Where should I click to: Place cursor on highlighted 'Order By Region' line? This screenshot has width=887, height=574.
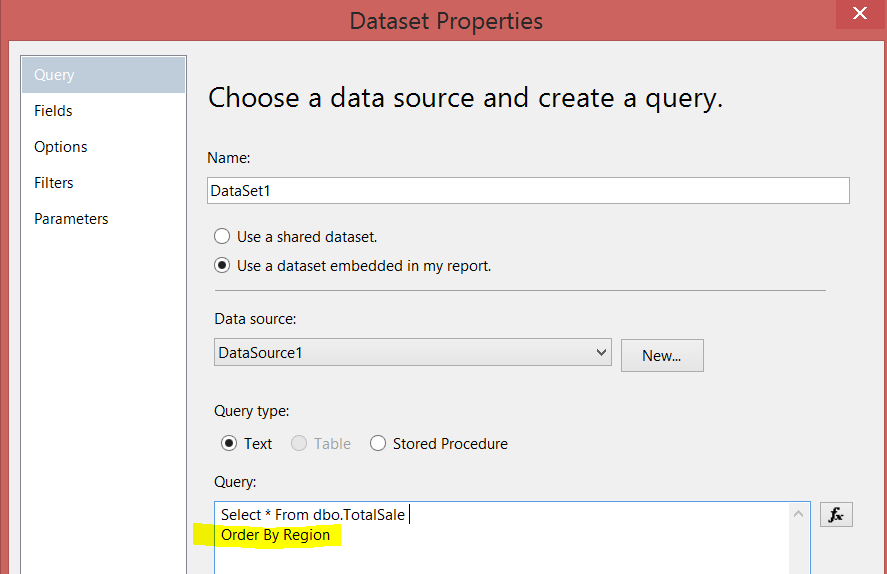pos(276,535)
